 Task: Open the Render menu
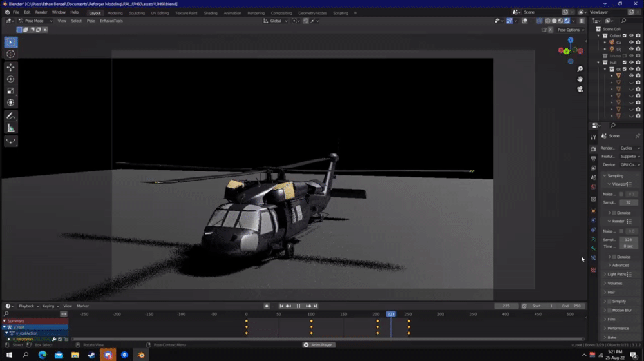pyautogui.click(x=41, y=12)
